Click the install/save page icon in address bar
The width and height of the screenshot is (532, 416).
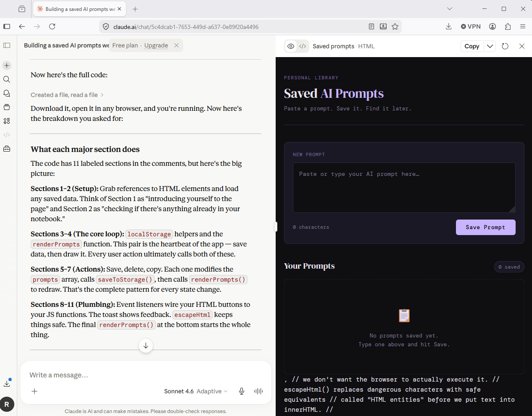[383, 26]
